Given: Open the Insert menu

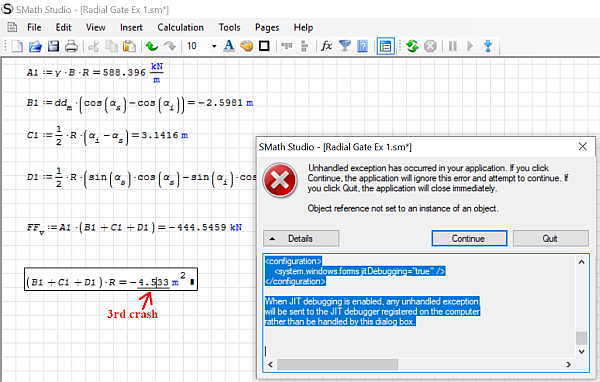Looking at the screenshot, I should coord(131,28).
